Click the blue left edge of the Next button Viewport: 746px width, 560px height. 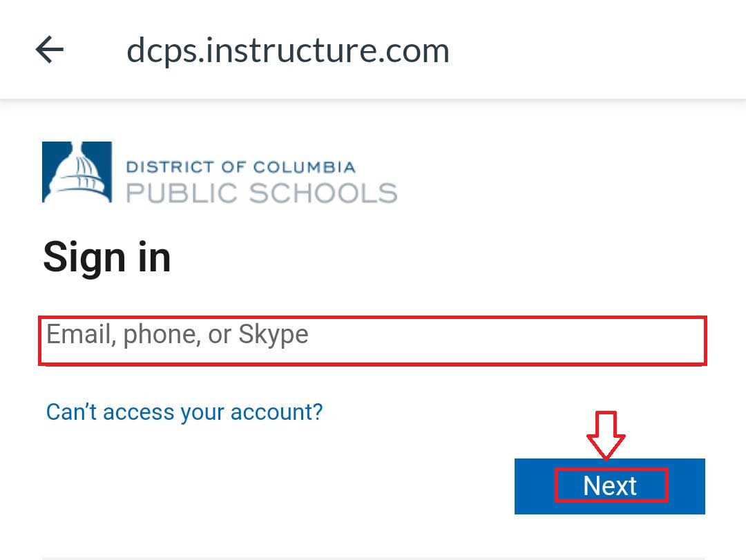tap(533, 486)
